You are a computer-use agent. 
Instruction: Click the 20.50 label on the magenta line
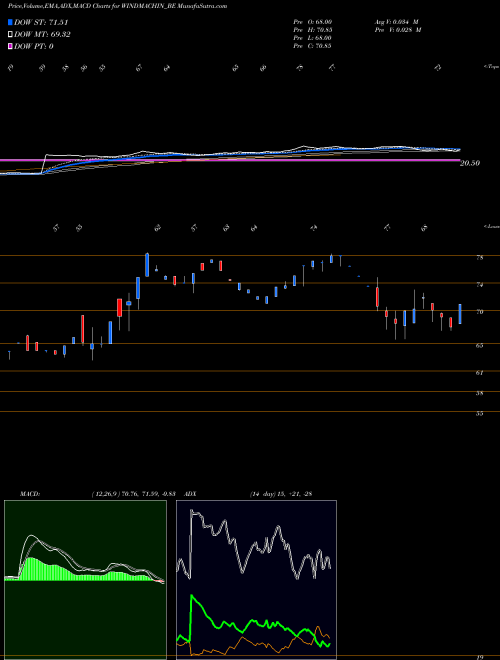pos(470,163)
